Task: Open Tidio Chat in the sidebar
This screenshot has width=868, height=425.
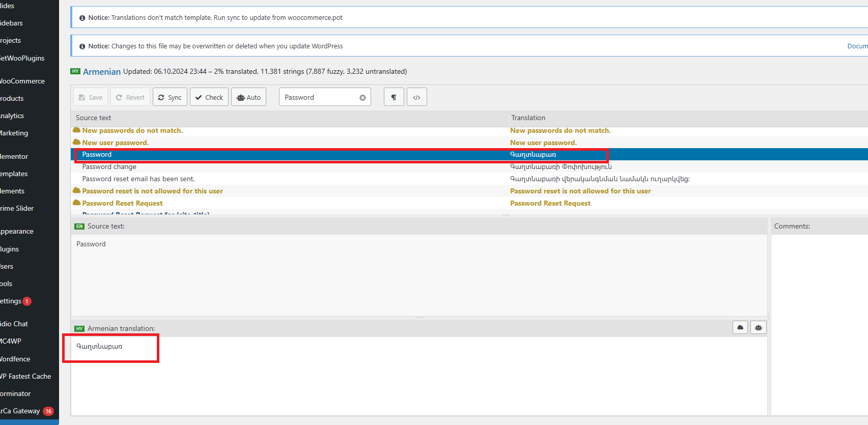Action: [14, 324]
